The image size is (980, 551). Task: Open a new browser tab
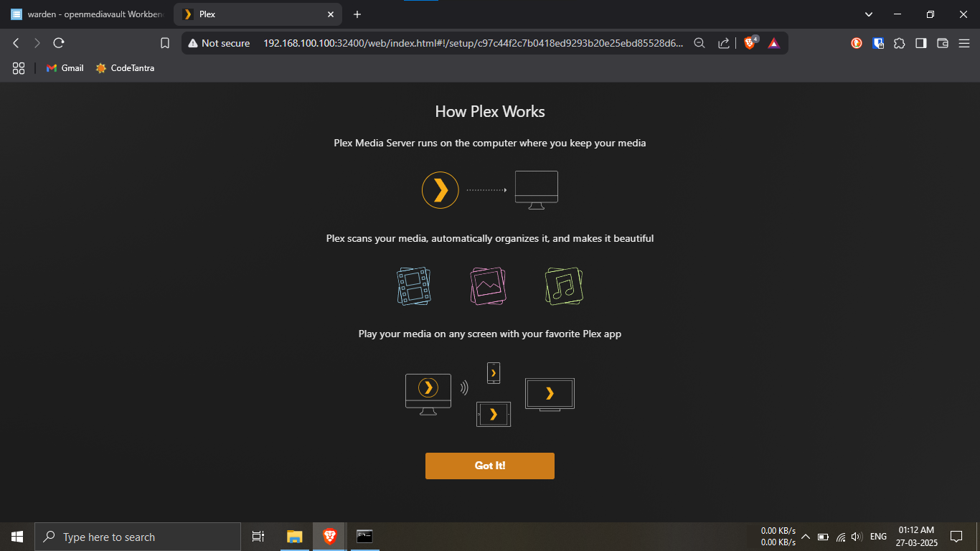click(x=357, y=14)
